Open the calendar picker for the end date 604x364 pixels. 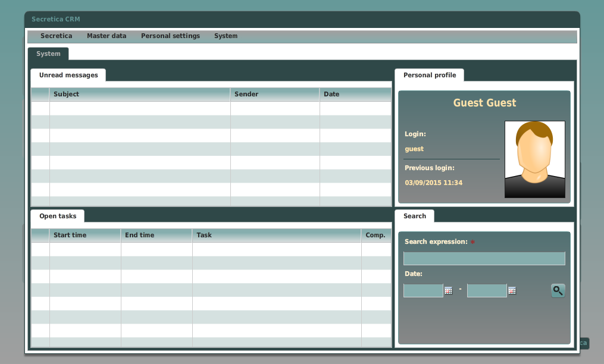512,290
